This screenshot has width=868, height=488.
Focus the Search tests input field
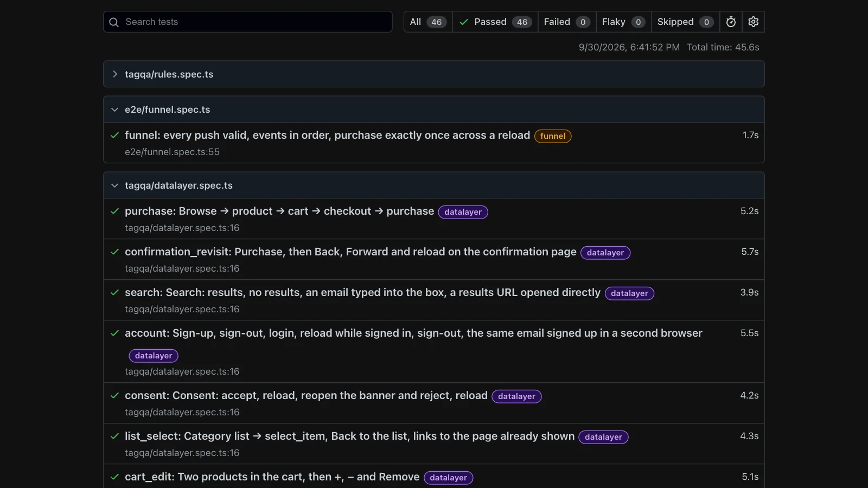point(248,22)
